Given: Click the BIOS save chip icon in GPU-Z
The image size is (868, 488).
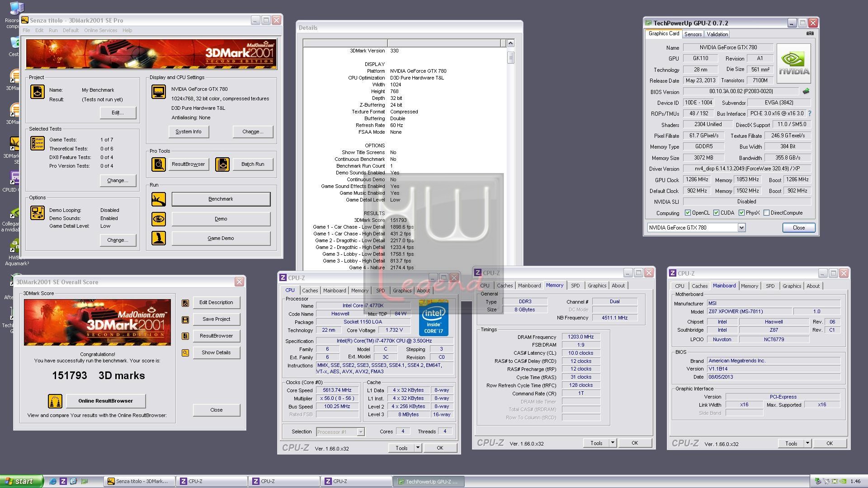Looking at the screenshot, I should (x=806, y=91).
